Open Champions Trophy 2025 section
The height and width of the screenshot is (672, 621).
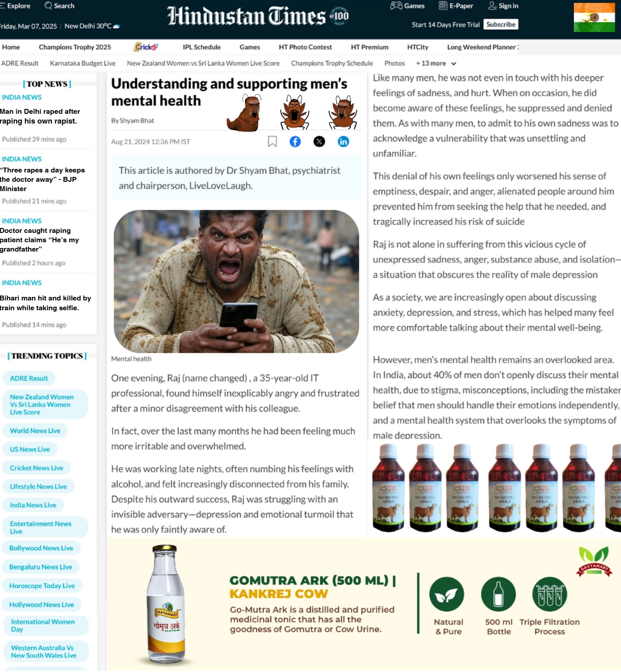[x=75, y=47]
